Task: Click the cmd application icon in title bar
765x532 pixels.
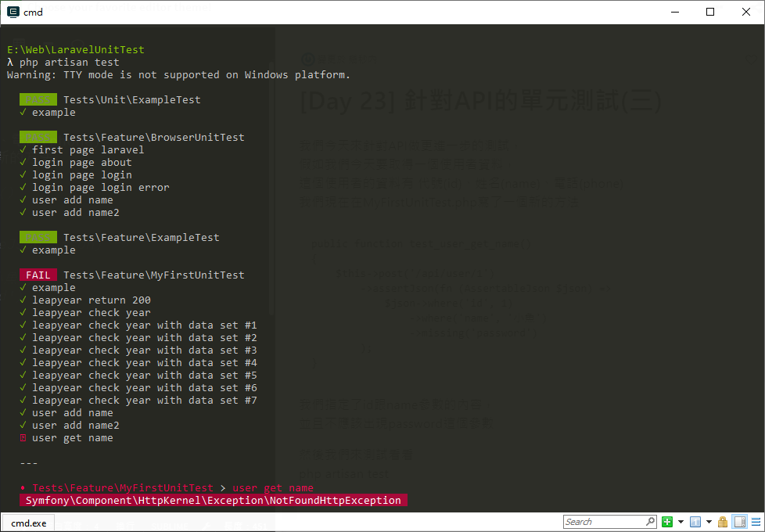Action: 13,12
